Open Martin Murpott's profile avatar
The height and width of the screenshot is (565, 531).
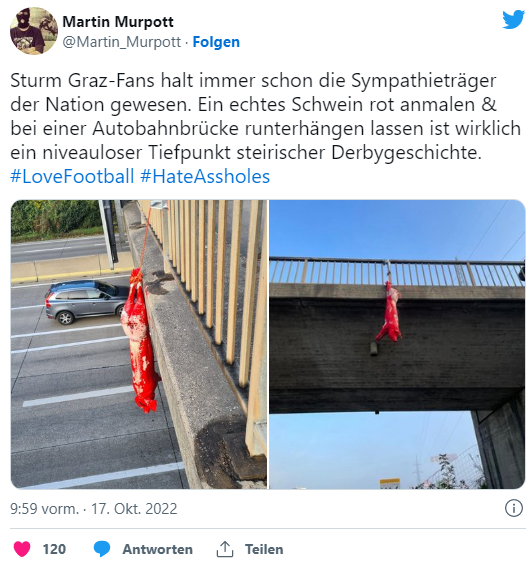pyautogui.click(x=34, y=31)
